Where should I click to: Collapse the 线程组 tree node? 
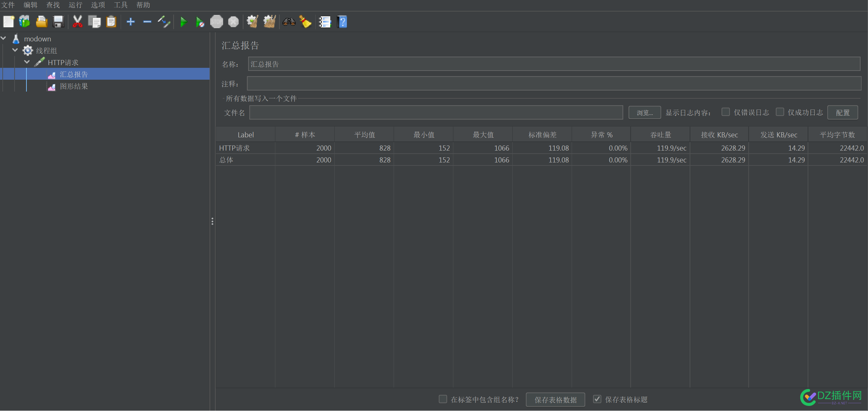15,50
